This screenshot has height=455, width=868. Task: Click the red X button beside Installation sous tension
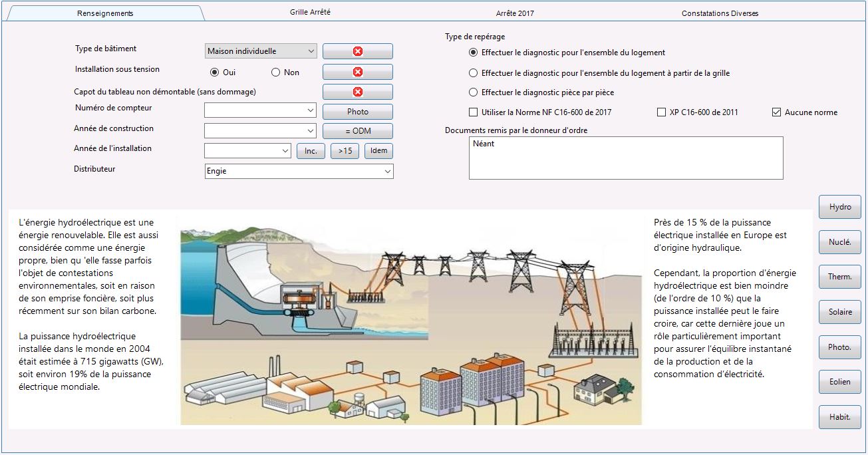(x=358, y=72)
